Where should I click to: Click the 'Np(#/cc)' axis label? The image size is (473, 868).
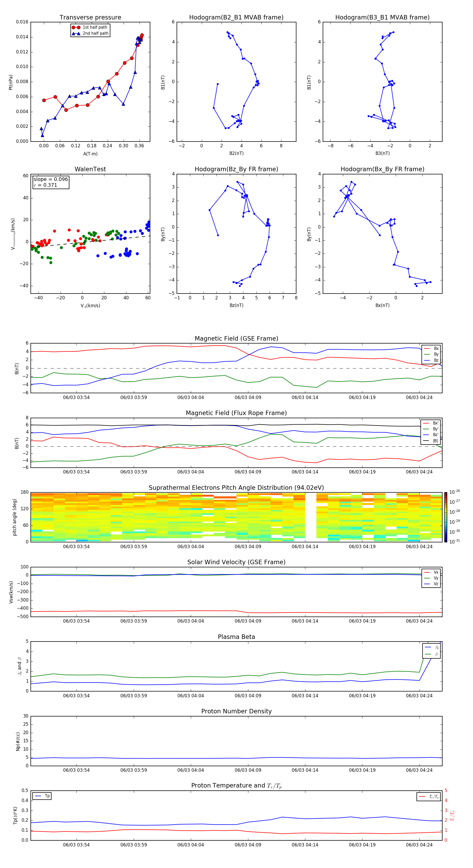18,741
